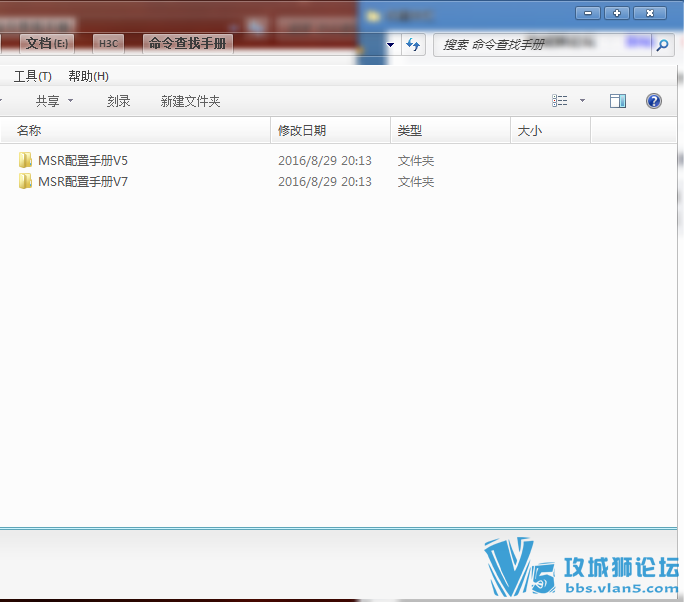Toggle the preview pane icon

(x=617, y=101)
